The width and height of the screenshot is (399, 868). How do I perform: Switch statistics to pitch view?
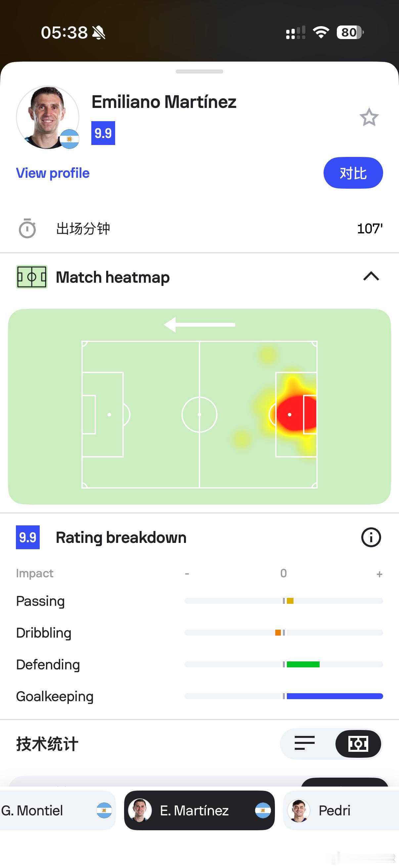point(358,743)
